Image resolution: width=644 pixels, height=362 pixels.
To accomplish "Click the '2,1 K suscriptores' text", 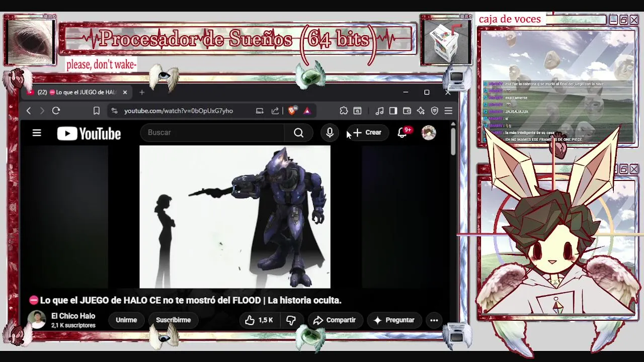I will 73,325.
